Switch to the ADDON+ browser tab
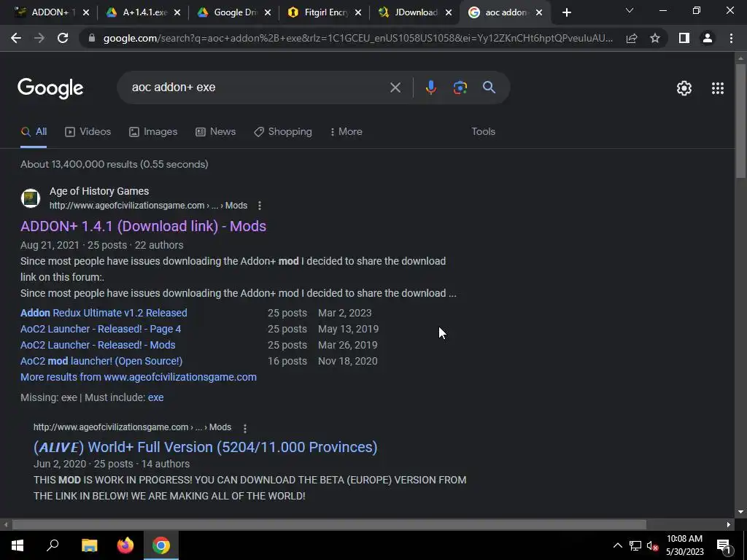Screen dimensions: 747x560 (47, 12)
